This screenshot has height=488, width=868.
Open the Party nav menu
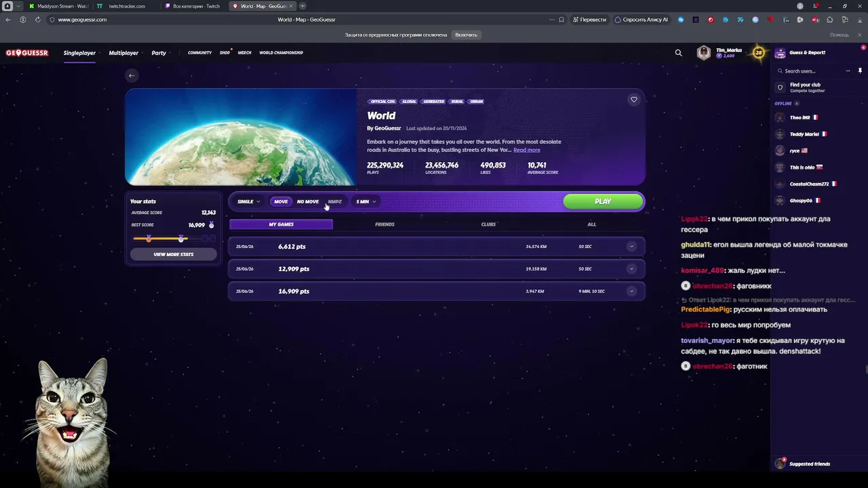click(x=159, y=53)
